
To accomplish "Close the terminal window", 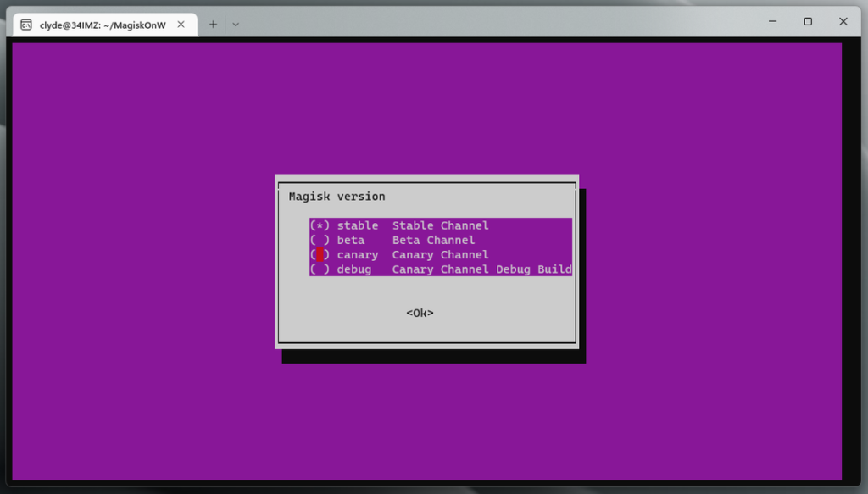I will 843,21.
